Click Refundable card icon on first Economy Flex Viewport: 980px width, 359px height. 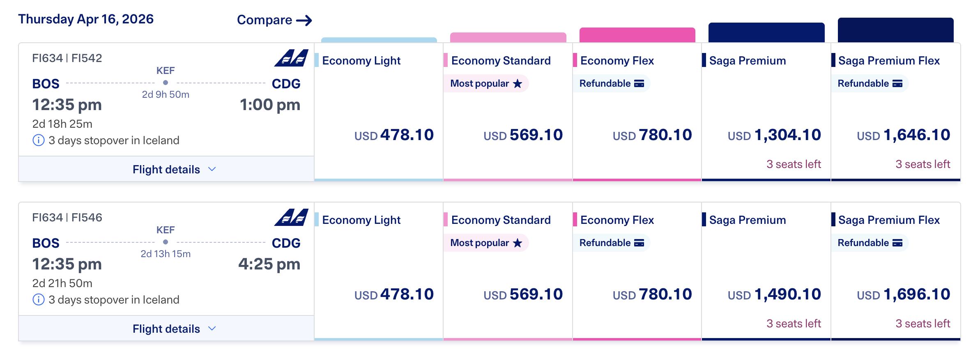pyautogui.click(x=639, y=84)
